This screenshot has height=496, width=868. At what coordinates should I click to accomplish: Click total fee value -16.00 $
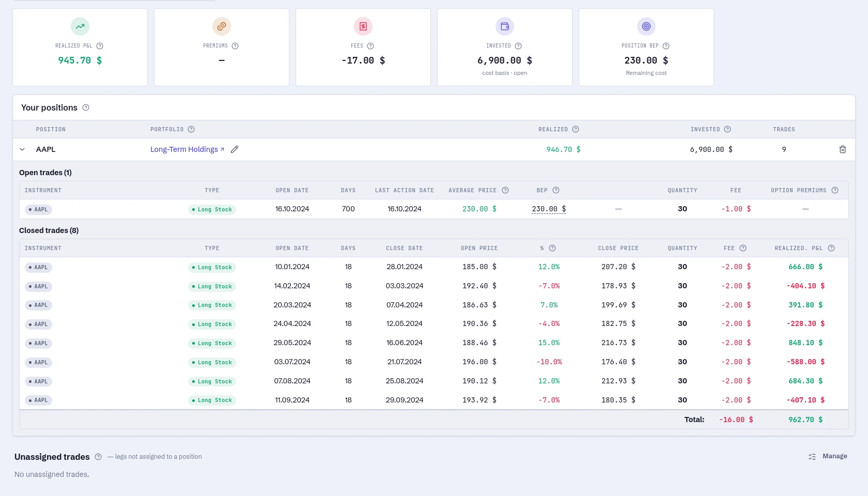736,420
